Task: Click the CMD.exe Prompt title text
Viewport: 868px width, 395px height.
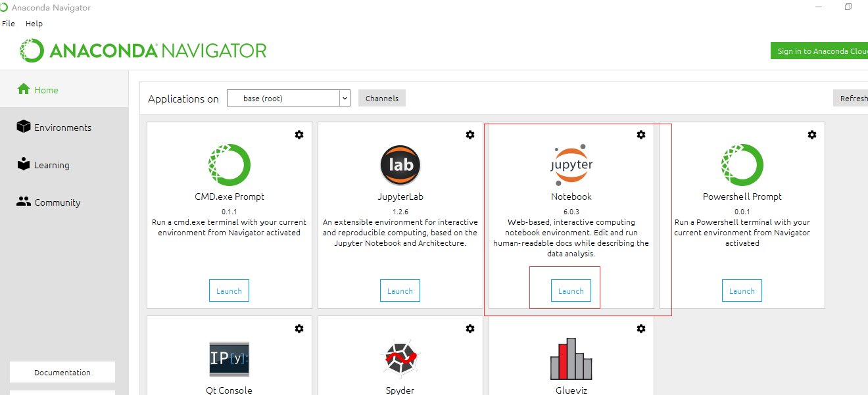Action: pos(229,197)
